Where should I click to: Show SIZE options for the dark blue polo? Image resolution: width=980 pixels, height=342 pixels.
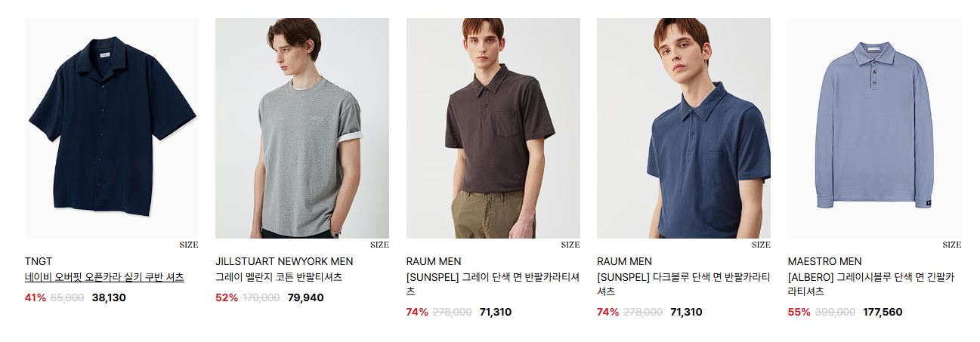761,245
